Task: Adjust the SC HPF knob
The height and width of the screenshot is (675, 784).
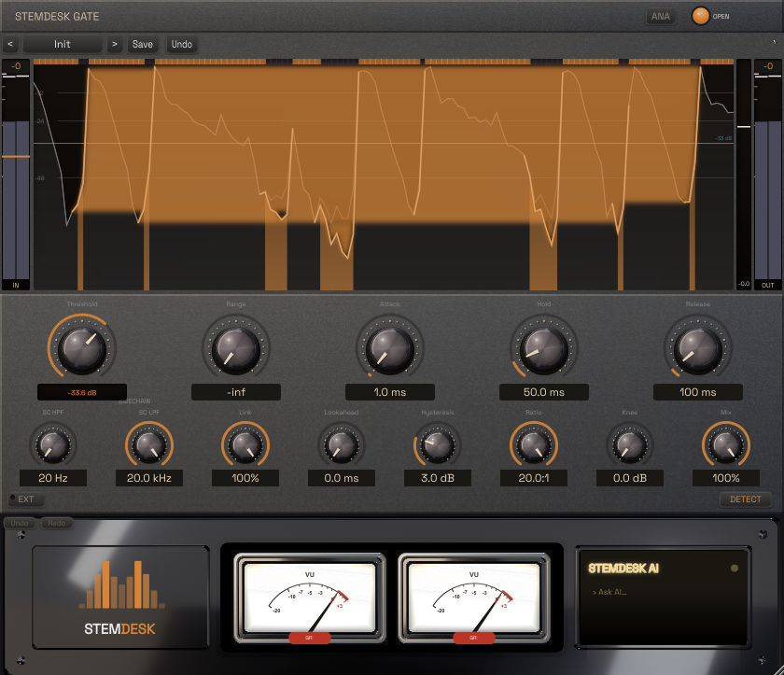Action: [x=53, y=445]
